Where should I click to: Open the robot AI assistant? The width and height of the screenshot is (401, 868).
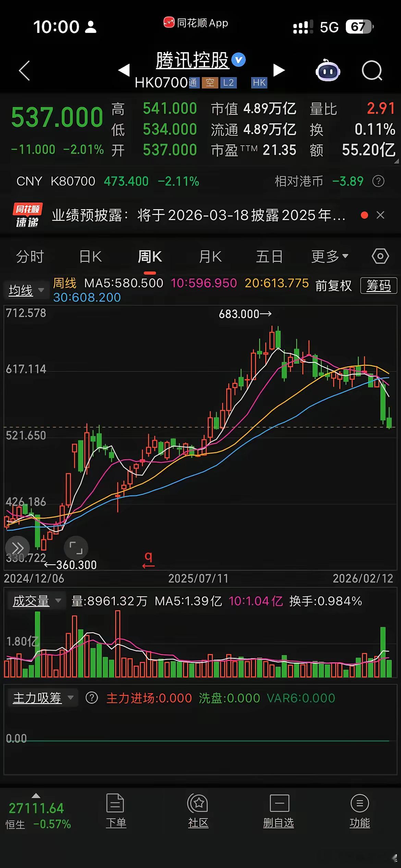(x=328, y=70)
